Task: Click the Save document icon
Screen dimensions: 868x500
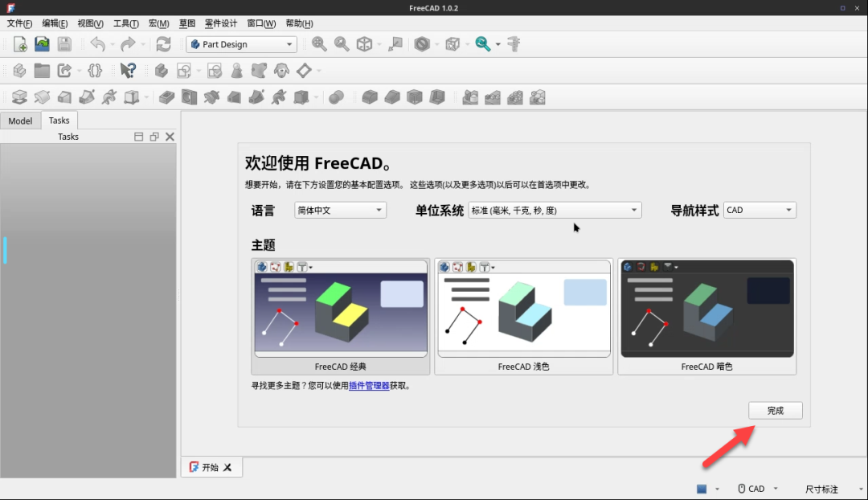Action: click(64, 44)
